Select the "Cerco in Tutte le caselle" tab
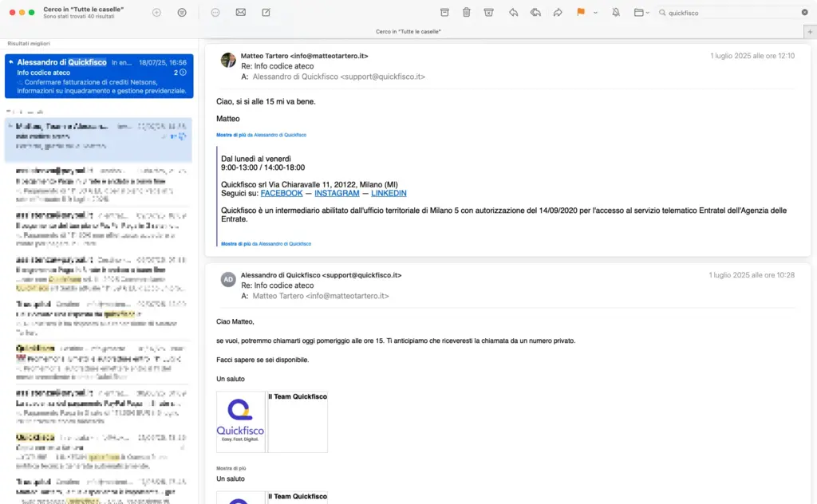The image size is (817, 504). pyautogui.click(x=408, y=31)
